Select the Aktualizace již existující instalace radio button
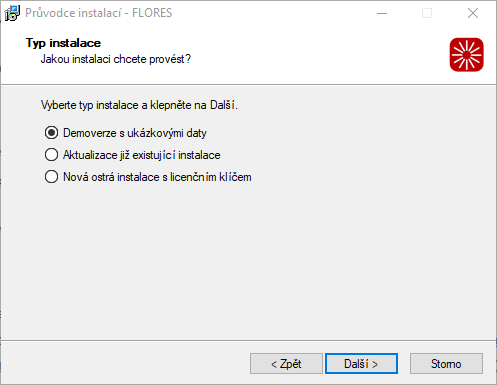 pos(51,155)
